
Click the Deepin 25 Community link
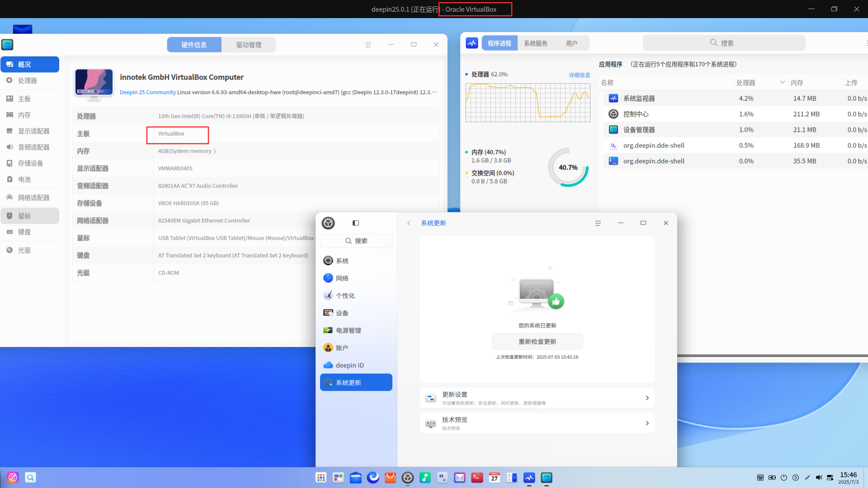tap(148, 92)
